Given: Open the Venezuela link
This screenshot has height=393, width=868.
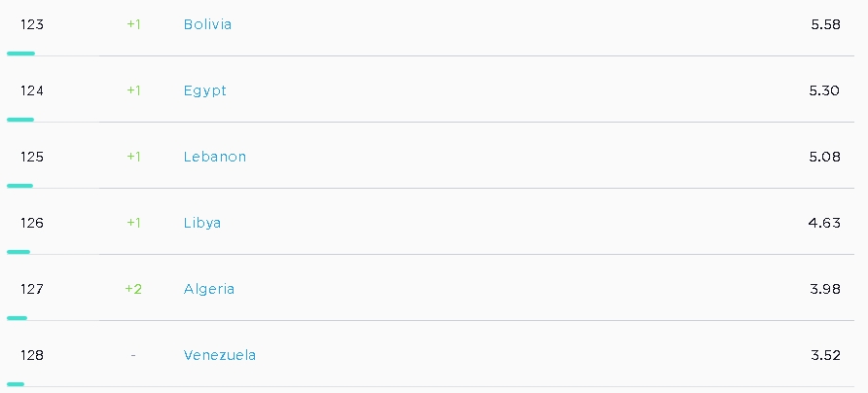Looking at the screenshot, I should click(219, 355).
